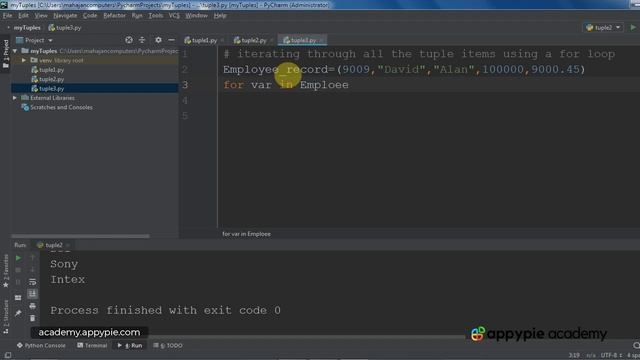The width and height of the screenshot is (640, 360).
Task: Open the Python Console tool window
Action: (x=41, y=345)
